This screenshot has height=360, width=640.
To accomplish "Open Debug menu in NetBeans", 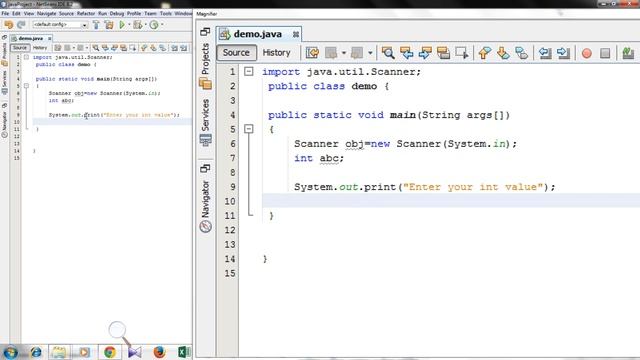I will click(x=116, y=13).
